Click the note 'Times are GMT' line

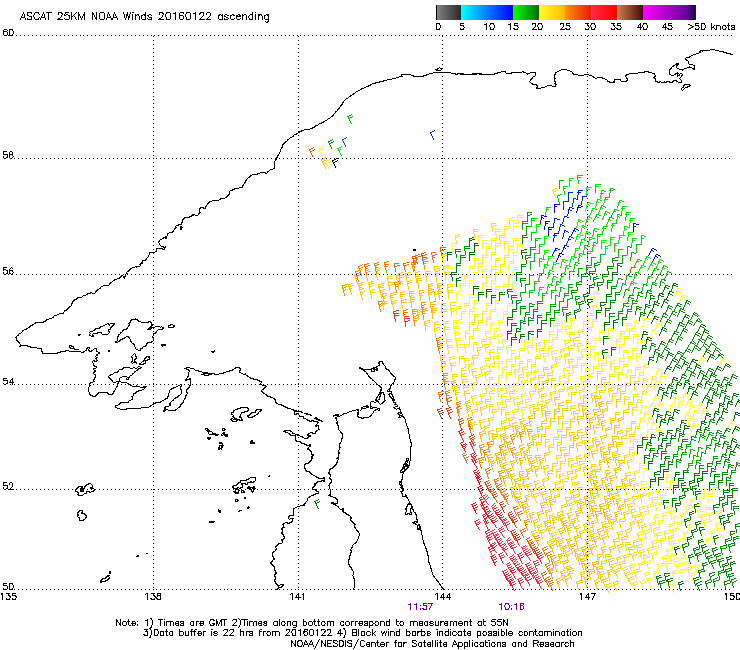[312, 623]
